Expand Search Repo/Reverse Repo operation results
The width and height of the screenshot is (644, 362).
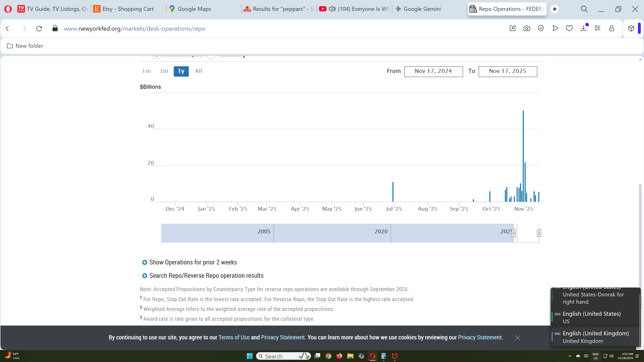click(x=206, y=276)
